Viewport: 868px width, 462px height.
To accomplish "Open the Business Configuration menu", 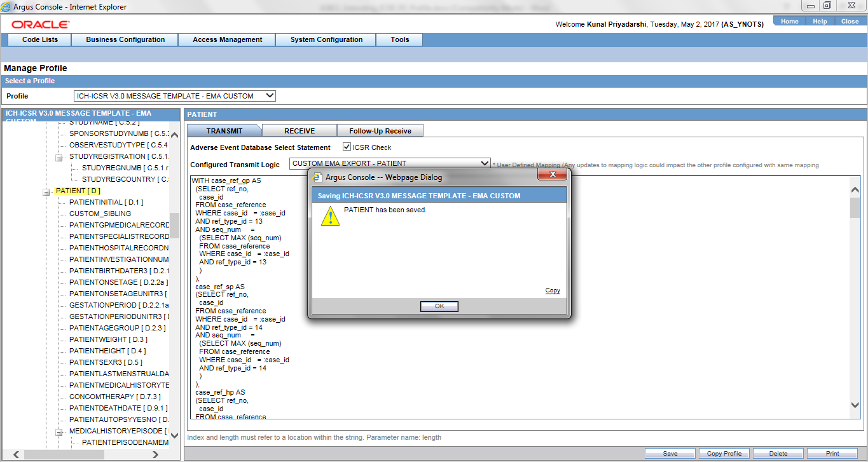I will (125, 39).
